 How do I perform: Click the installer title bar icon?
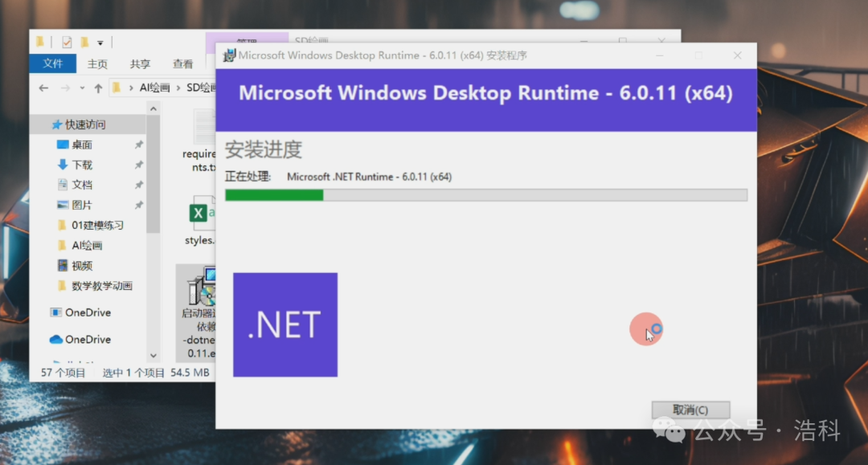(x=228, y=55)
